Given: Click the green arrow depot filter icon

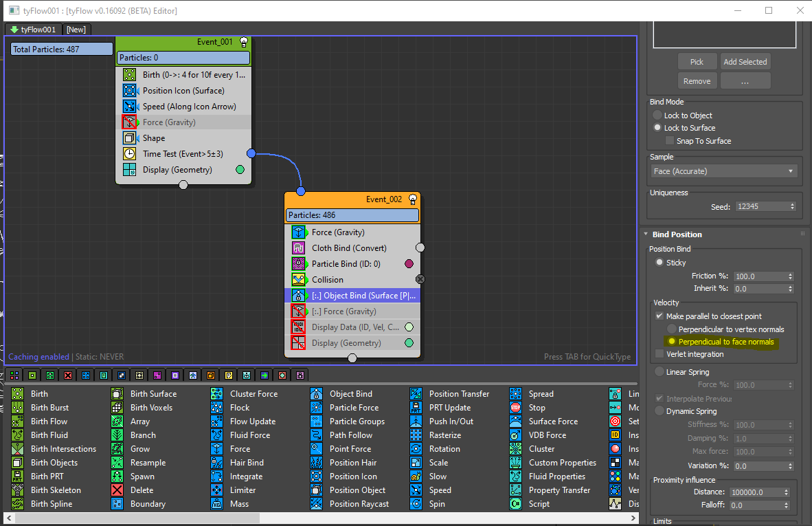Looking at the screenshot, I should click(x=264, y=375).
